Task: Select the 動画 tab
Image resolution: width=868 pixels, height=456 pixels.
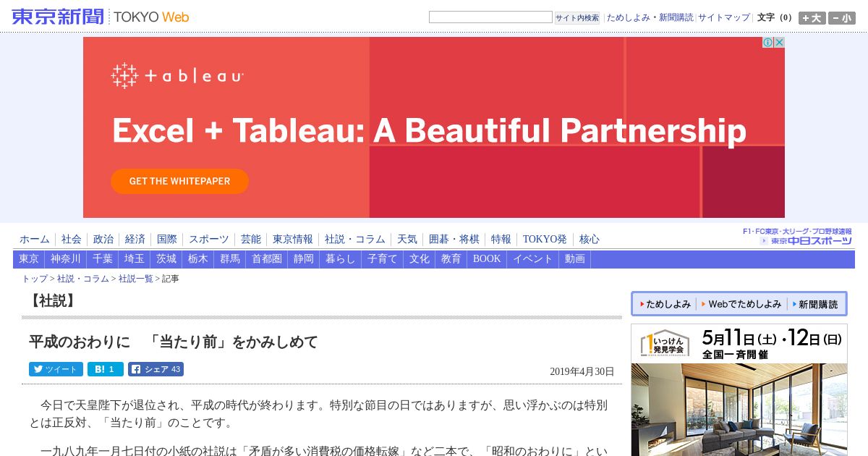Action: coord(575,259)
